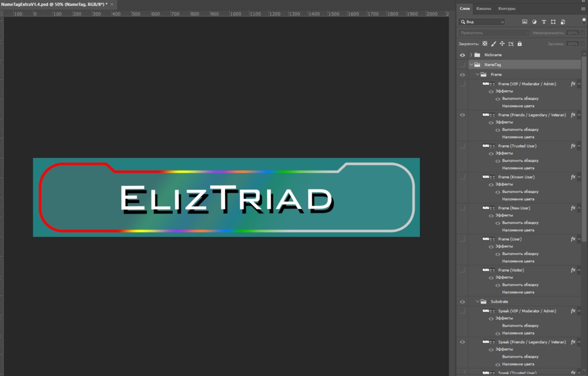Image resolution: width=588 pixels, height=376 pixels.
Task: Enable lock position for the layer
Action: [x=502, y=43]
